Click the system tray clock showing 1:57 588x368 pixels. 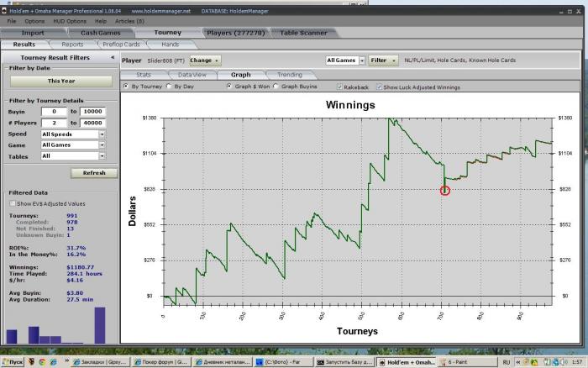(577, 362)
